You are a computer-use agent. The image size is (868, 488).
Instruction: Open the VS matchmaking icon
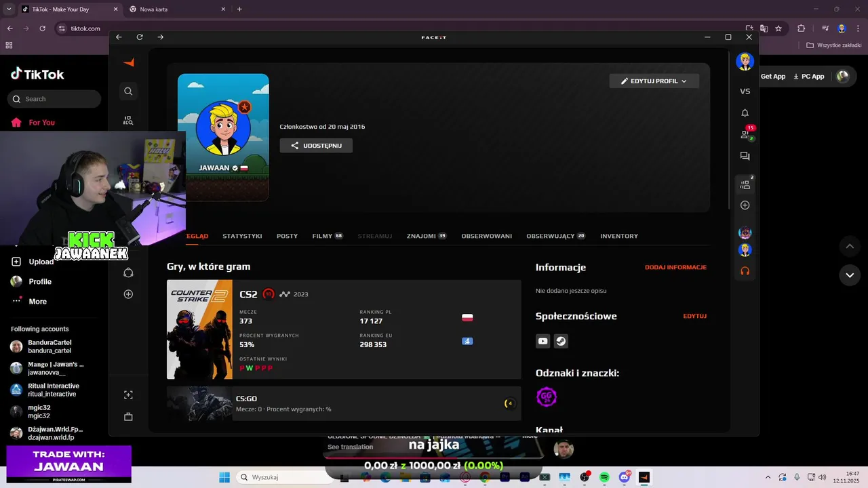(745, 91)
